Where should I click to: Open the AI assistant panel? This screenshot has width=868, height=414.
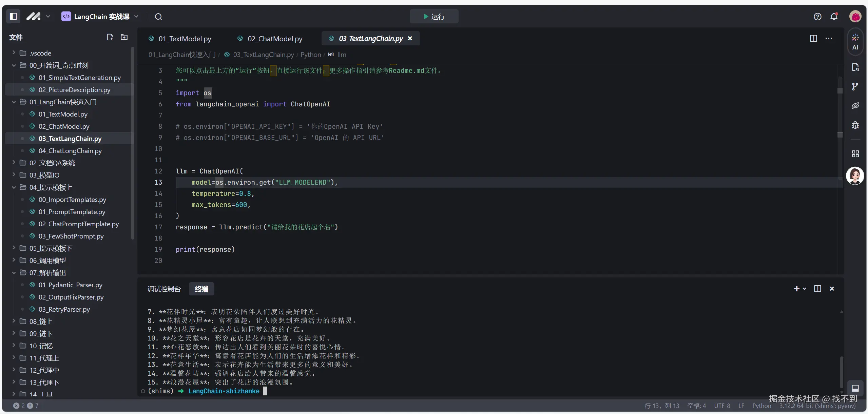tap(855, 42)
